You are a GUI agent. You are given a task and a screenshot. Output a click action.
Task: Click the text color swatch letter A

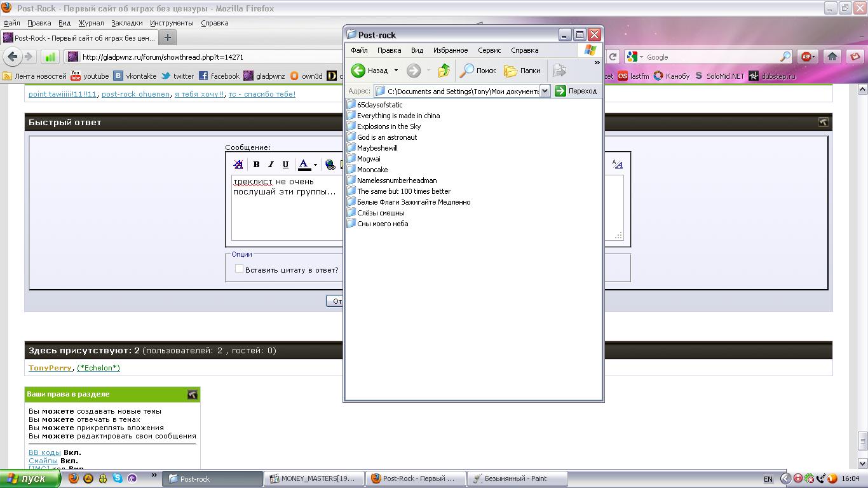pyautogui.click(x=304, y=165)
